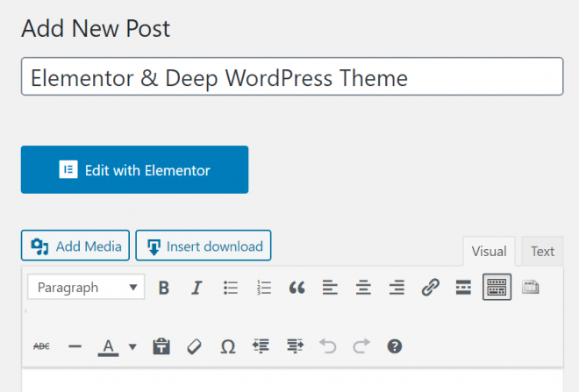Open the special character Omega tool
Viewport: 579px width, 392px height.
click(228, 346)
